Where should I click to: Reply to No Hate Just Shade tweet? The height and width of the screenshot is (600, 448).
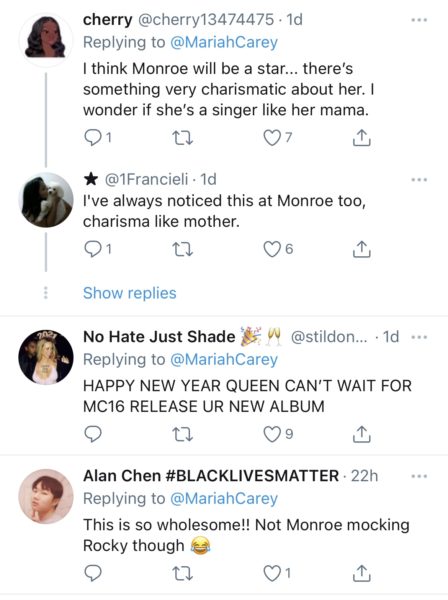point(93,434)
